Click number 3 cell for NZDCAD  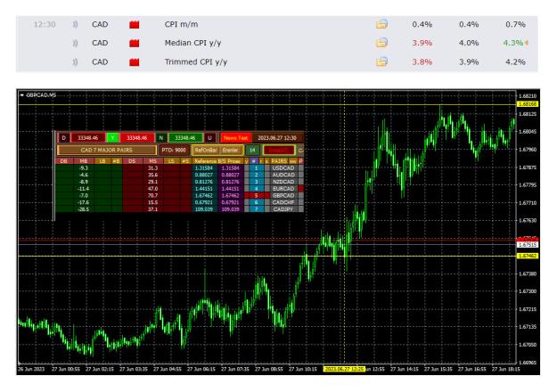tap(256, 182)
